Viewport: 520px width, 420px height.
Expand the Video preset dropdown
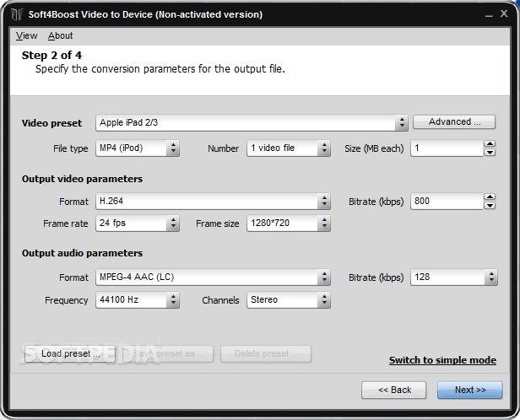252,123
